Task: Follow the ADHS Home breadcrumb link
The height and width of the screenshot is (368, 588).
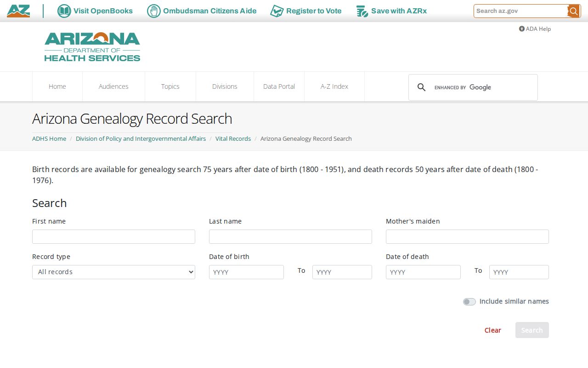Action: 49,138
